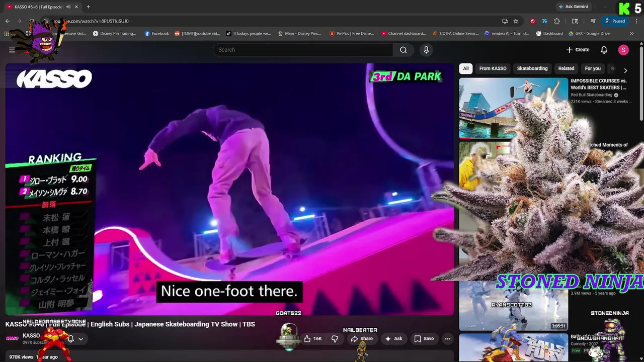Open the Create menu in YouTube header

point(578,50)
